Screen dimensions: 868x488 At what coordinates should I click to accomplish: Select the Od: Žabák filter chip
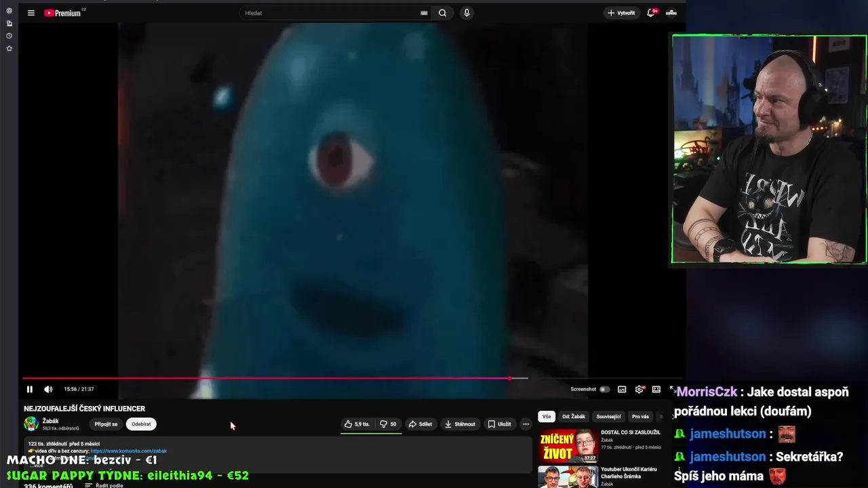[574, 417]
